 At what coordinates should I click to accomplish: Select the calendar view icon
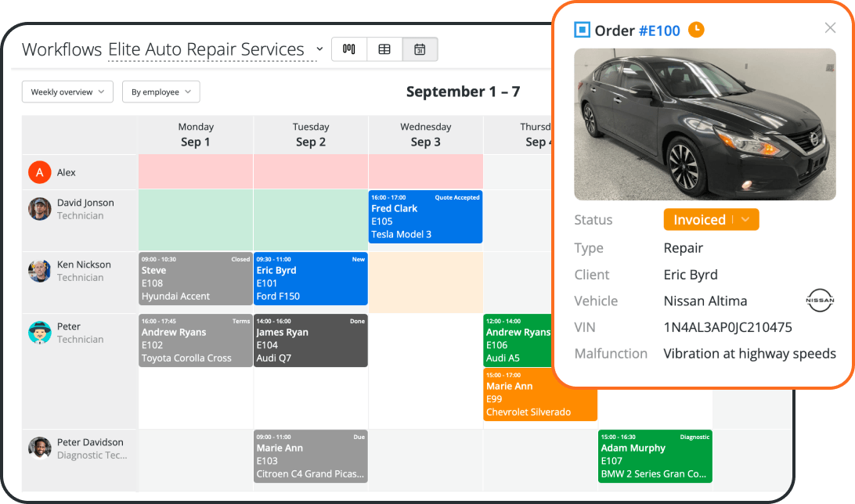pyautogui.click(x=420, y=49)
